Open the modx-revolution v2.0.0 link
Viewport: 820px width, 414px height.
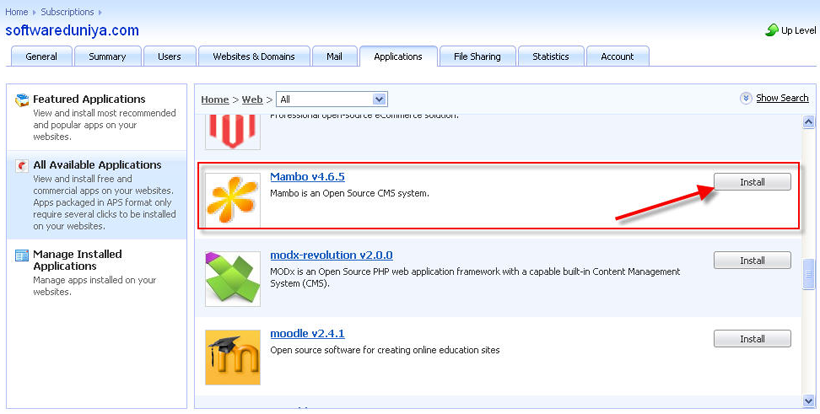pos(332,255)
